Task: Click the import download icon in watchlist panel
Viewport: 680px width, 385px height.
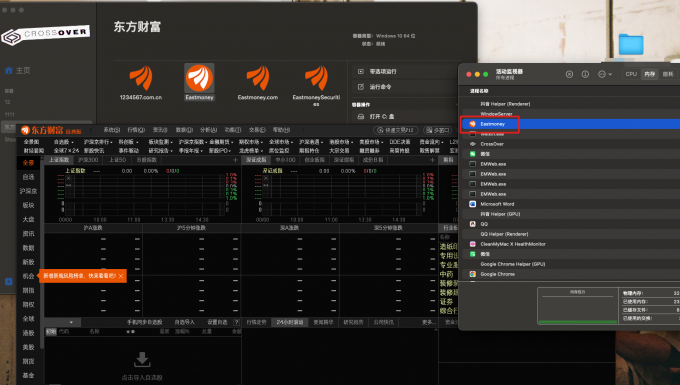Action: 142,359
